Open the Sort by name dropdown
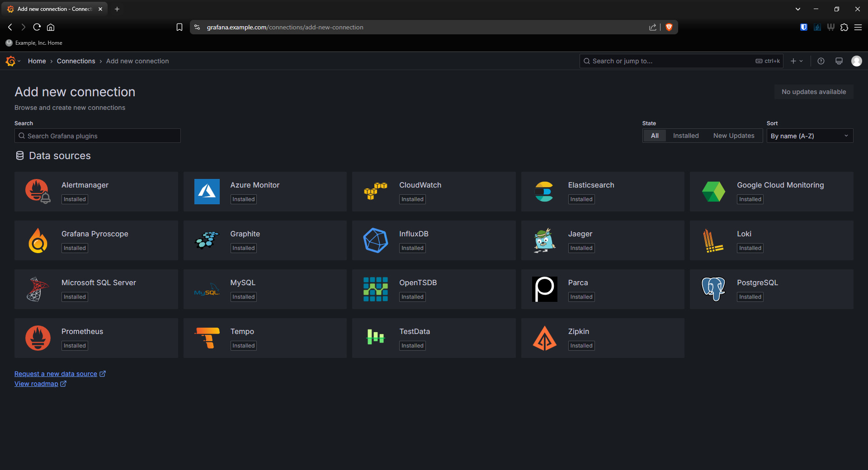This screenshot has width=868, height=470. tap(809, 136)
